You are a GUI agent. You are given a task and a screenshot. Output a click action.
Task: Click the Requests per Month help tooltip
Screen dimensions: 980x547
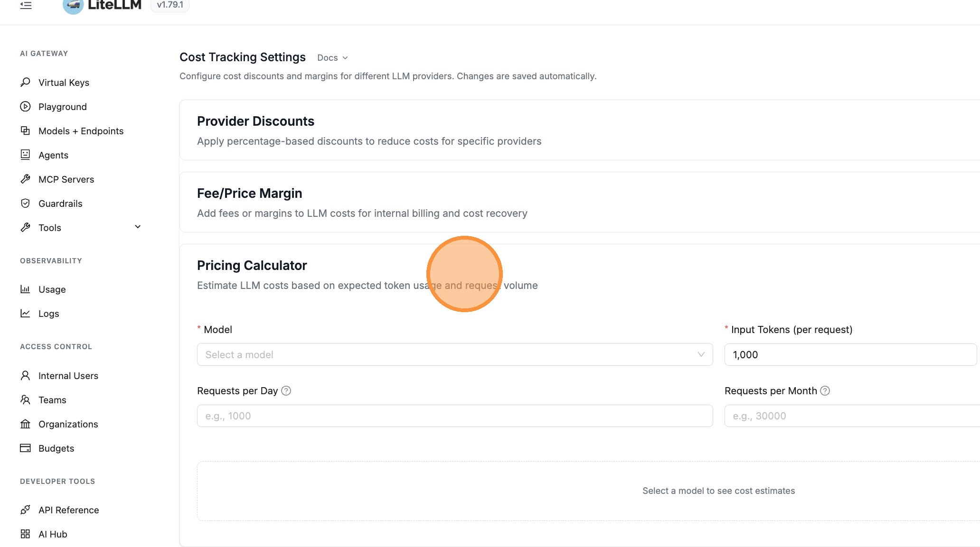coord(825,390)
